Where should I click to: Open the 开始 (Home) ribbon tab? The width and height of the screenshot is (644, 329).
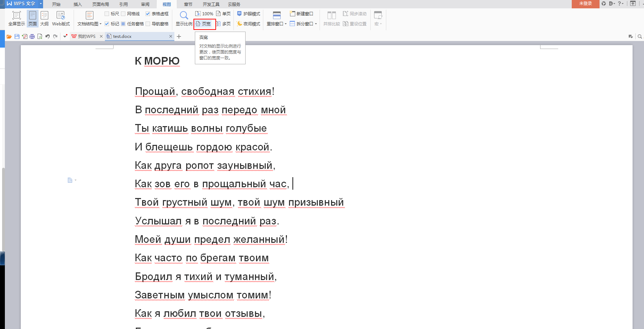[56, 4]
